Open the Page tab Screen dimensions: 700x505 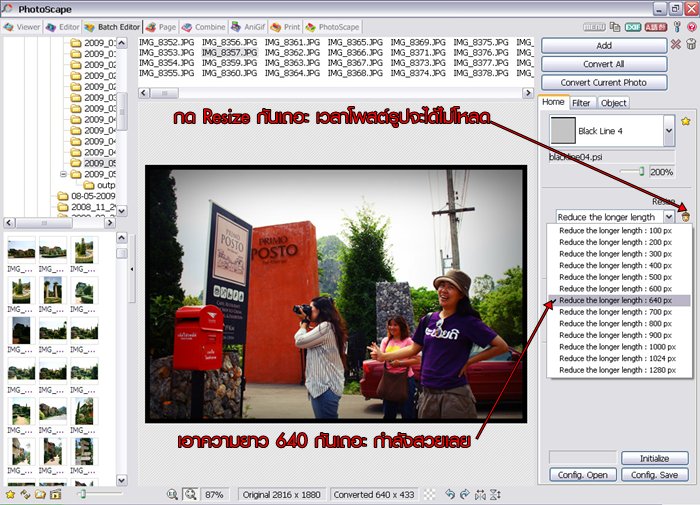coord(161,27)
